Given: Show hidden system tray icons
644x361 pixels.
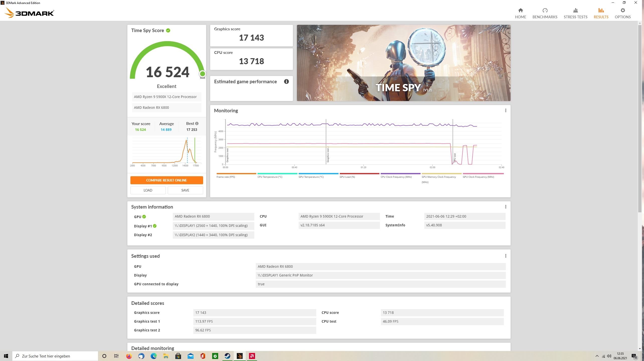Looking at the screenshot, I should click(x=597, y=356).
